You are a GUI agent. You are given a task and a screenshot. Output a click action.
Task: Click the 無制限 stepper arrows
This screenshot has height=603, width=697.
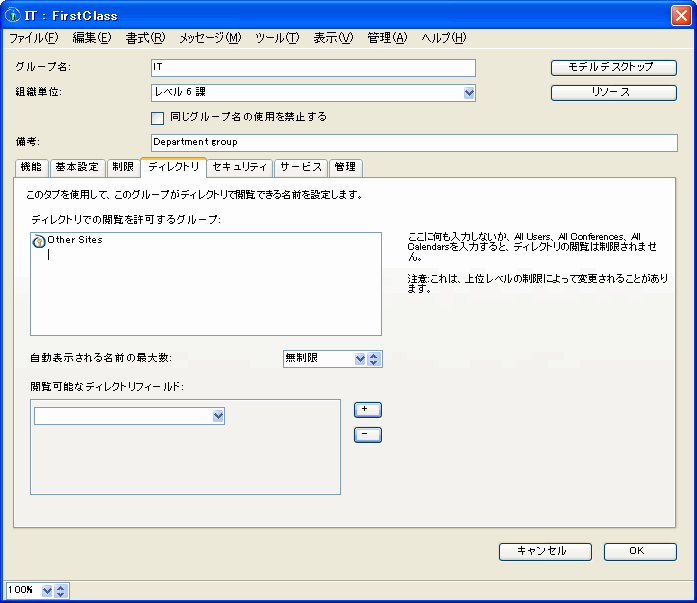pos(374,359)
